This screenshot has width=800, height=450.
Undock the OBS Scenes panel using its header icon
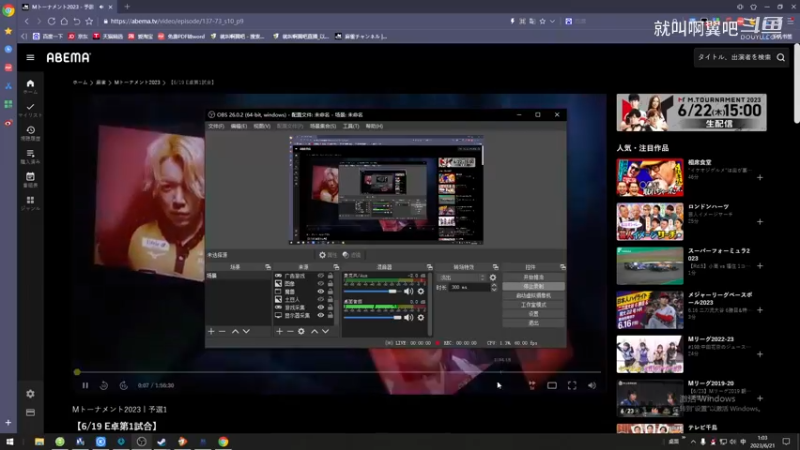tap(268, 267)
